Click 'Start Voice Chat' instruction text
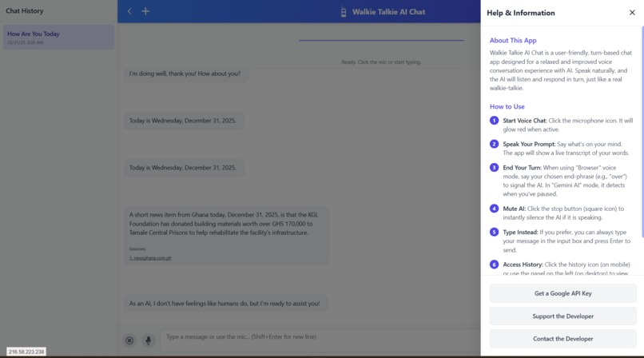The width and height of the screenshot is (644, 358). (x=567, y=125)
